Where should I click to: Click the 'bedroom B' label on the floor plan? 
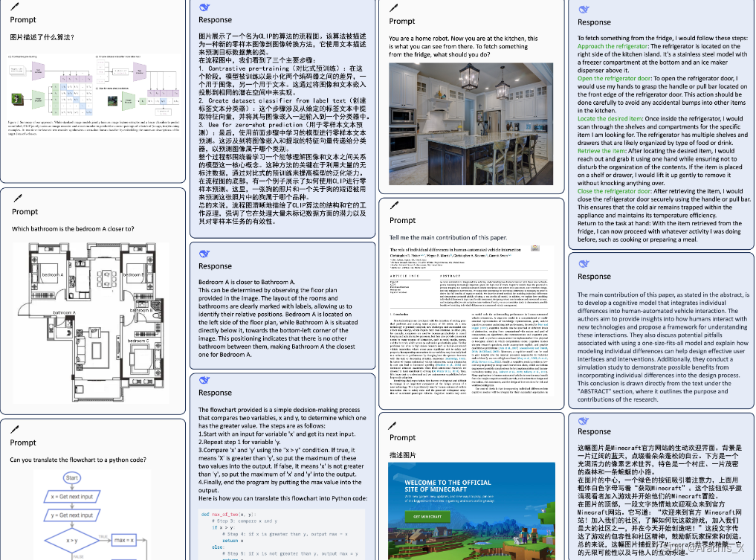click(134, 274)
